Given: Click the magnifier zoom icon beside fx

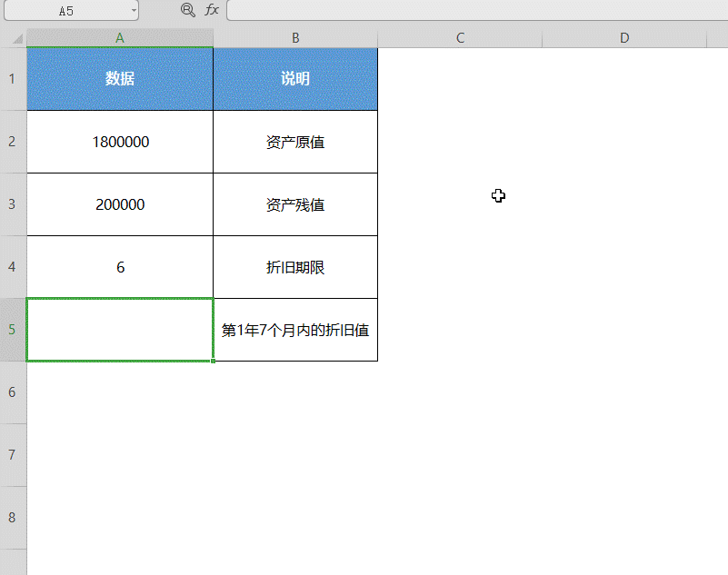Looking at the screenshot, I should [187, 10].
